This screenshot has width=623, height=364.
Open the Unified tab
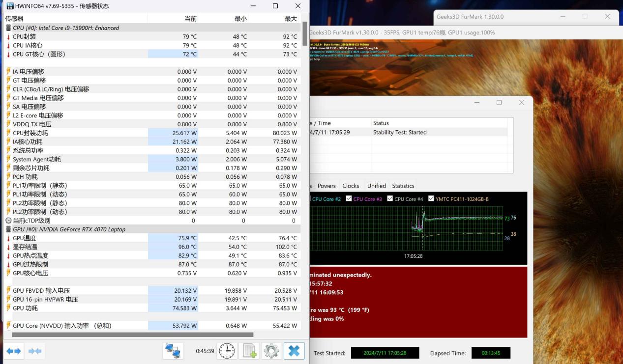point(376,186)
